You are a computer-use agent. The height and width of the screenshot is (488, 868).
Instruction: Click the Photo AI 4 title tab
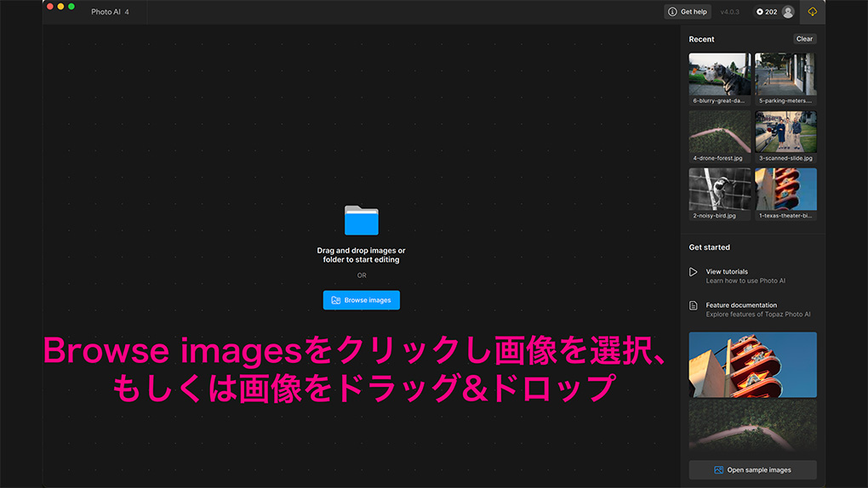tap(110, 12)
